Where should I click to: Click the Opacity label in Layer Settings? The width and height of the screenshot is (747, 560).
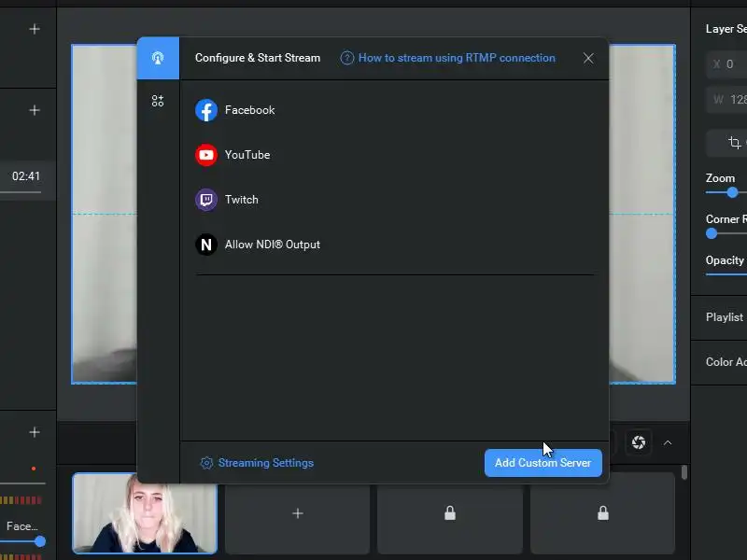pyautogui.click(x=725, y=260)
